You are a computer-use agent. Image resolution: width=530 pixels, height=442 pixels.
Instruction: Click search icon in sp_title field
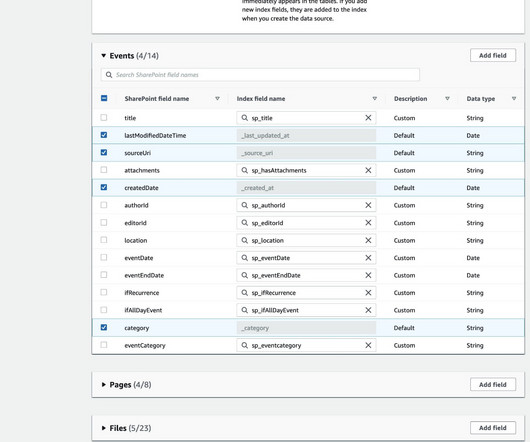(x=244, y=118)
